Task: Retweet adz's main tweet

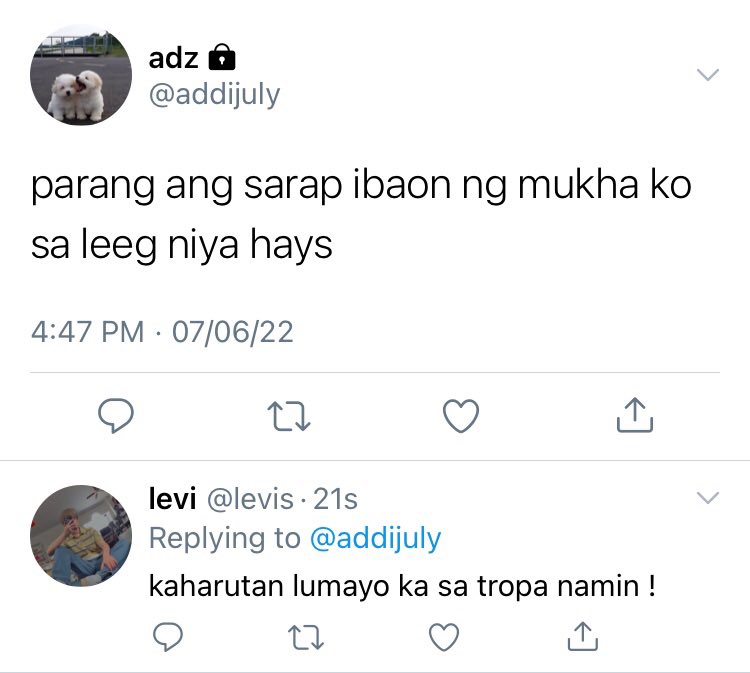Action: pyautogui.click(x=289, y=416)
